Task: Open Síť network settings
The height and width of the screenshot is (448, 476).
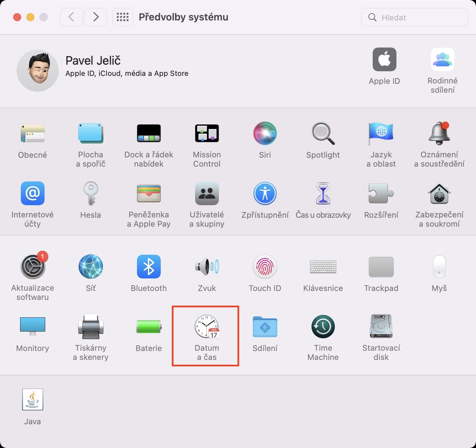Action: [91, 267]
